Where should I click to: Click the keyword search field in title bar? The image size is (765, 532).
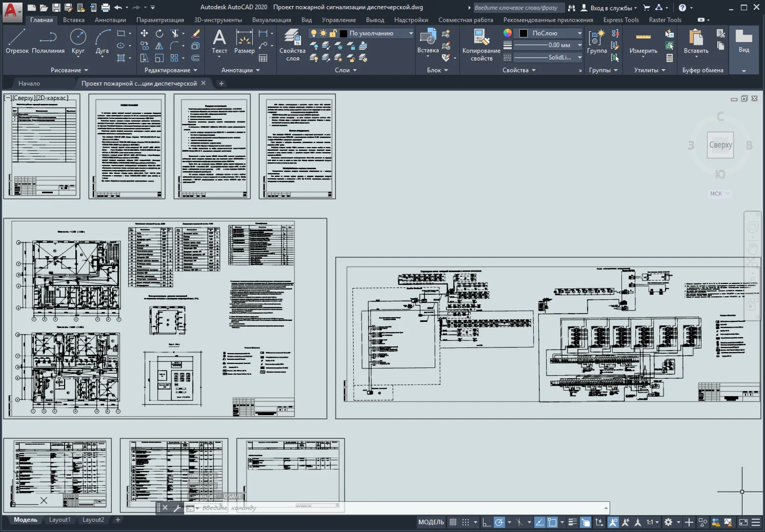(518, 8)
